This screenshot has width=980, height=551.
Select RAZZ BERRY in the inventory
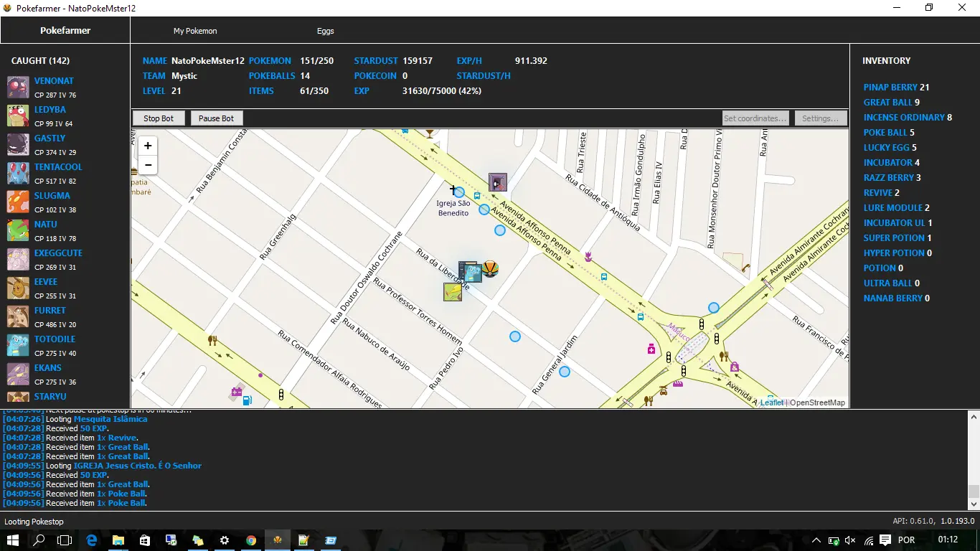(892, 177)
